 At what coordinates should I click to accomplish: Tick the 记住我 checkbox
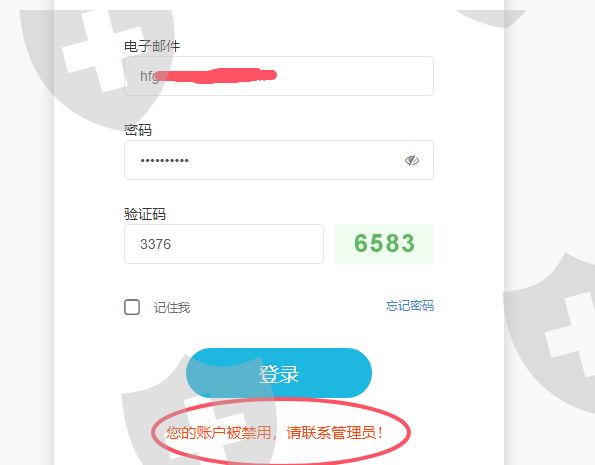(x=132, y=307)
